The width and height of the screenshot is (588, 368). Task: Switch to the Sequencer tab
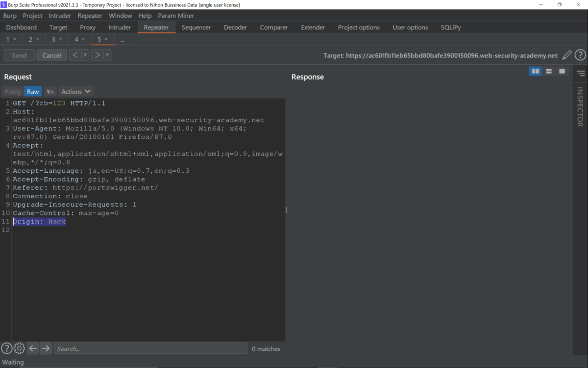(x=196, y=27)
